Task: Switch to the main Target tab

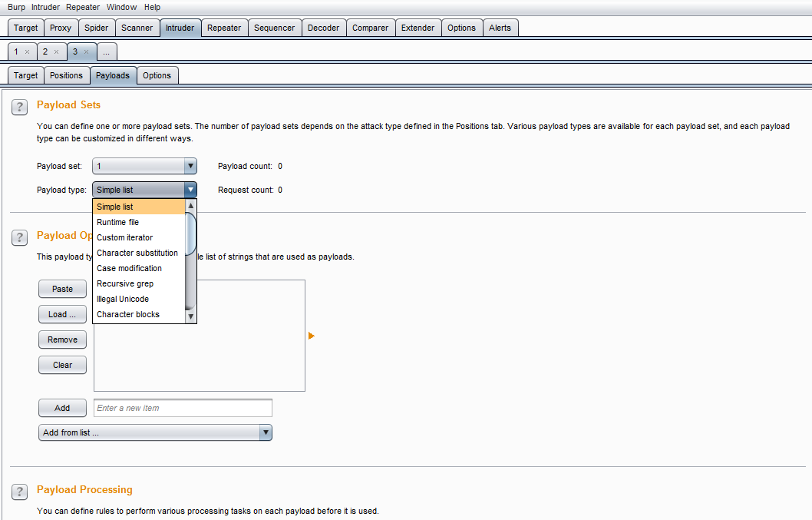Action: click(x=26, y=28)
